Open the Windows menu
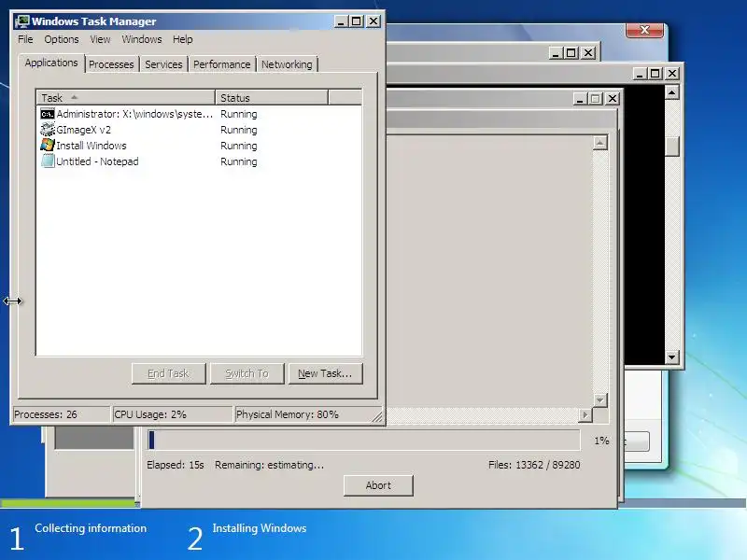The height and width of the screenshot is (560, 747). click(142, 39)
